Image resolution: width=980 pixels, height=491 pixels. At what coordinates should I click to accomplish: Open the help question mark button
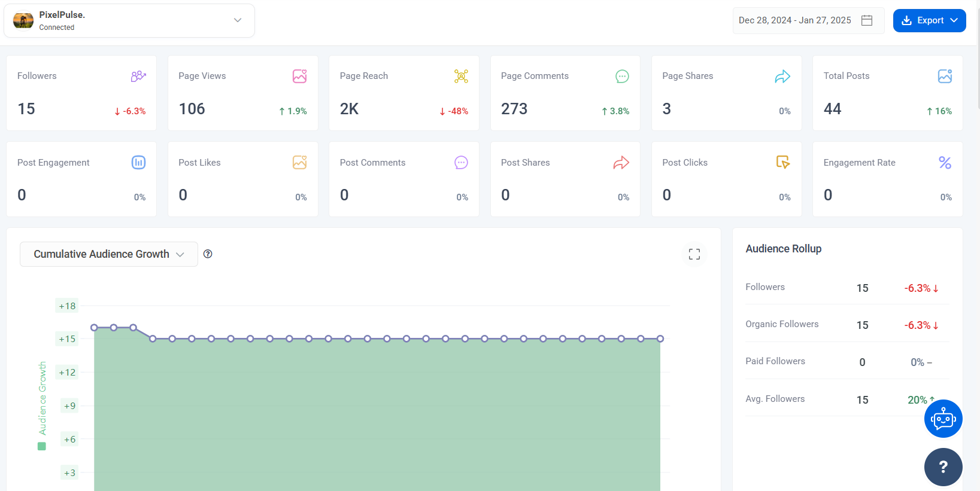(943, 467)
